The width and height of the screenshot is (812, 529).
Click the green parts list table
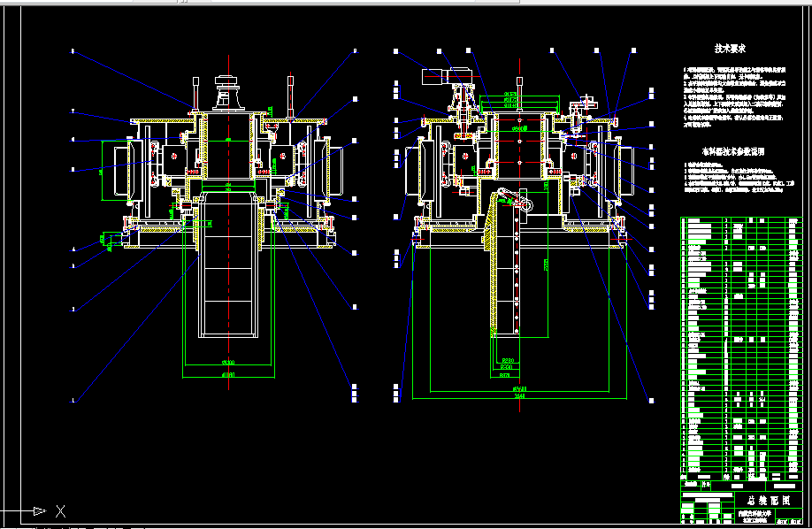[x=741, y=349]
